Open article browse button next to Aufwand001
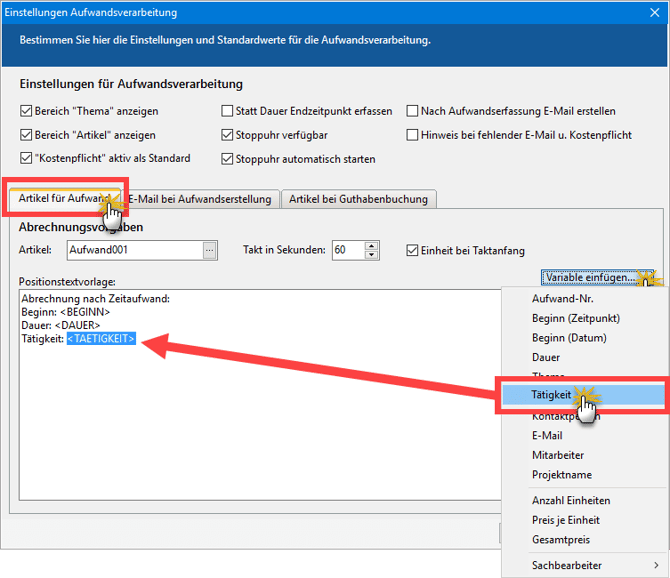This screenshot has width=670, height=578. (x=209, y=250)
